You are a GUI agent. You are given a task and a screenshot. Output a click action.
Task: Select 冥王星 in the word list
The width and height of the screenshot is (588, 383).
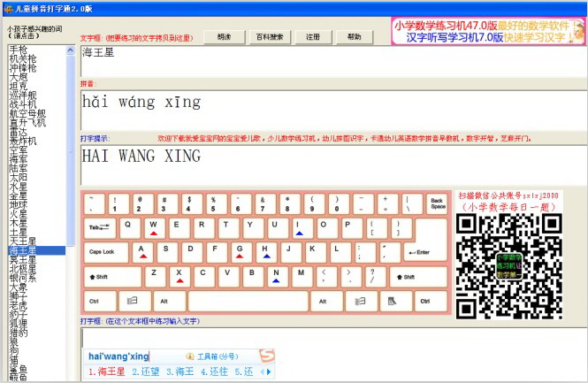click(23, 259)
